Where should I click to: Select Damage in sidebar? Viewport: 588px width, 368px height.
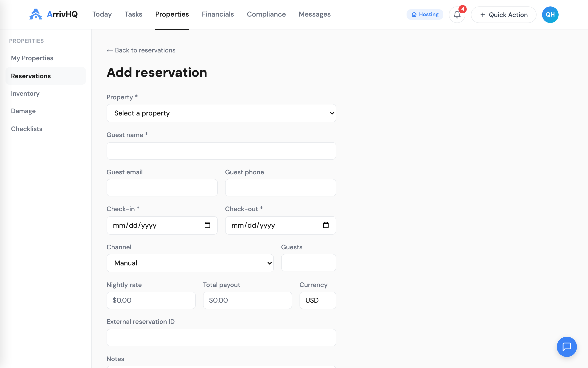click(x=46, y=111)
